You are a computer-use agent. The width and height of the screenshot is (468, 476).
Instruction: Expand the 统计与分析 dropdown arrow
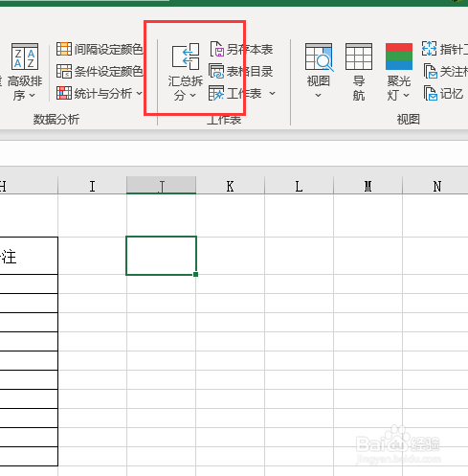[x=140, y=94]
